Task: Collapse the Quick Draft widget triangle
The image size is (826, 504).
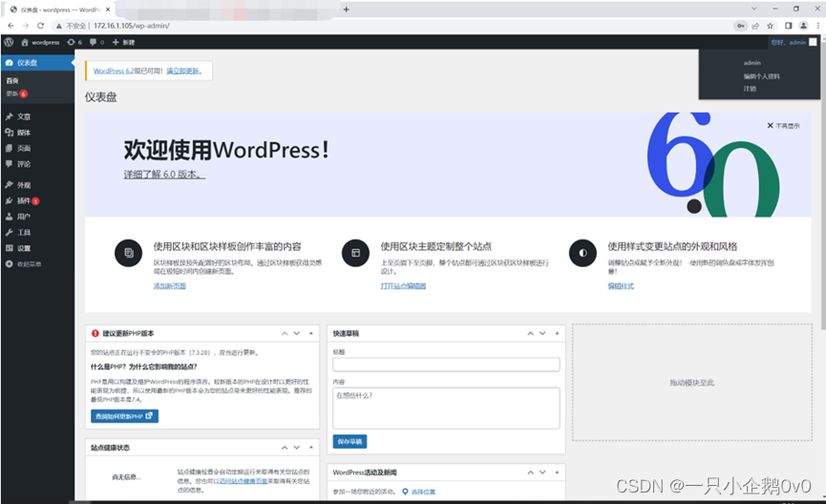Action: click(x=557, y=333)
